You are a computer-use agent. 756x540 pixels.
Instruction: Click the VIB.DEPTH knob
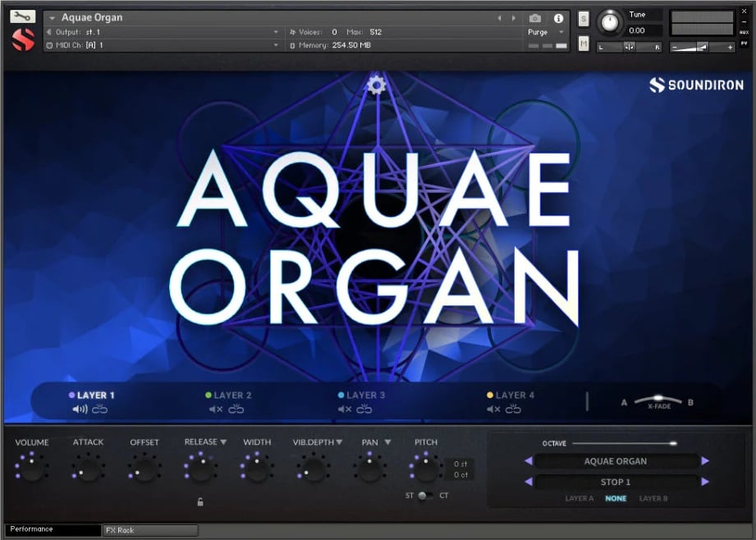[x=313, y=469]
